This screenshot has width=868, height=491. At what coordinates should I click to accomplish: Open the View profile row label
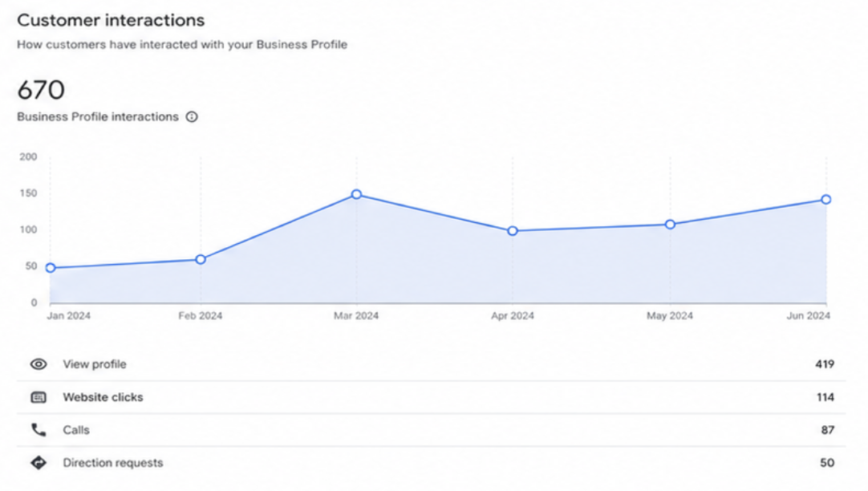[x=95, y=364]
